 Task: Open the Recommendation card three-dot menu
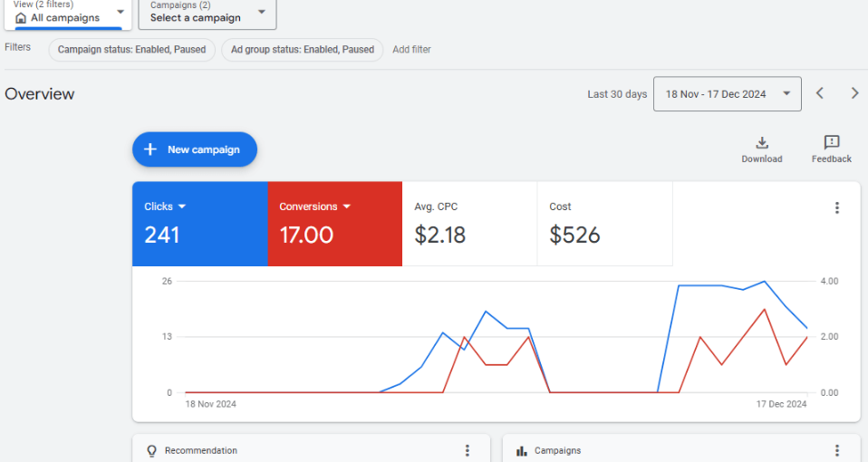(x=468, y=450)
